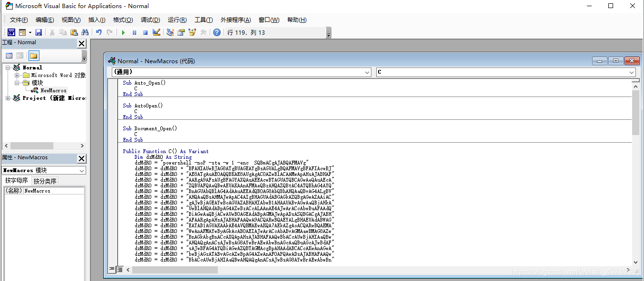The height and width of the screenshot is (281, 644).
Task: Redo with the grayed arrow icon
Action: click(110, 32)
